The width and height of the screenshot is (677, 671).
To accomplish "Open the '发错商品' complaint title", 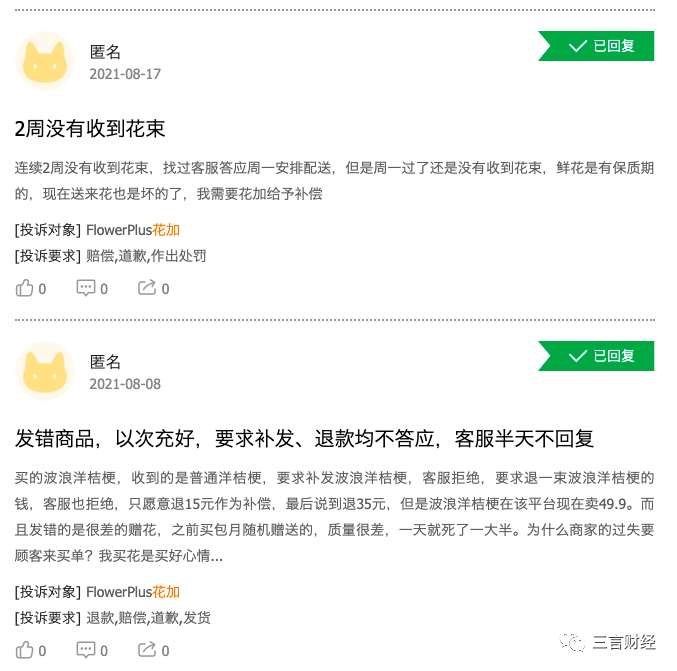I will click(x=305, y=438).
